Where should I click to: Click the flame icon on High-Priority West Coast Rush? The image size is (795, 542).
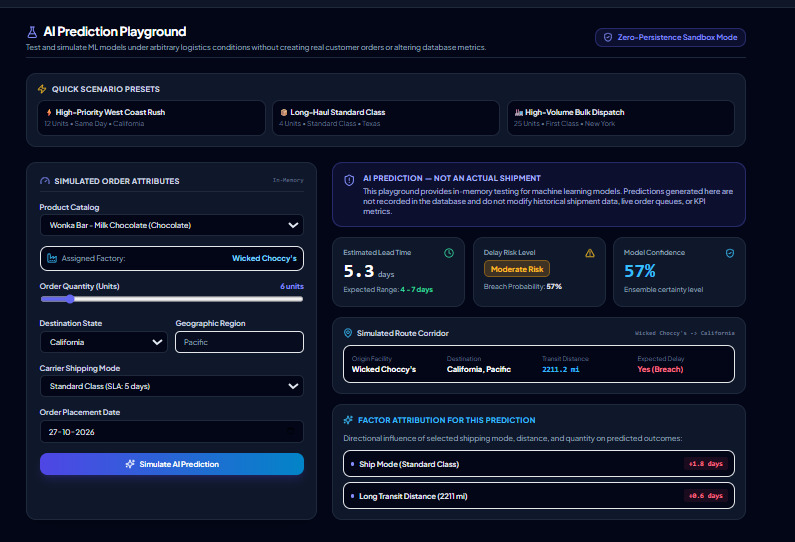49,113
